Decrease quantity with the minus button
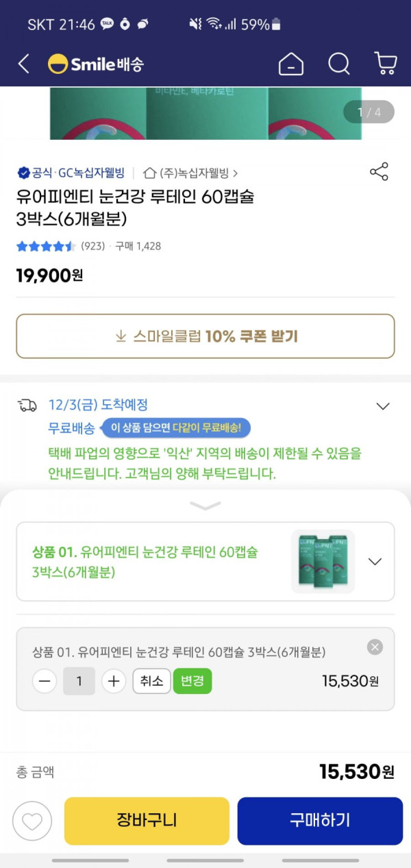 click(x=45, y=681)
